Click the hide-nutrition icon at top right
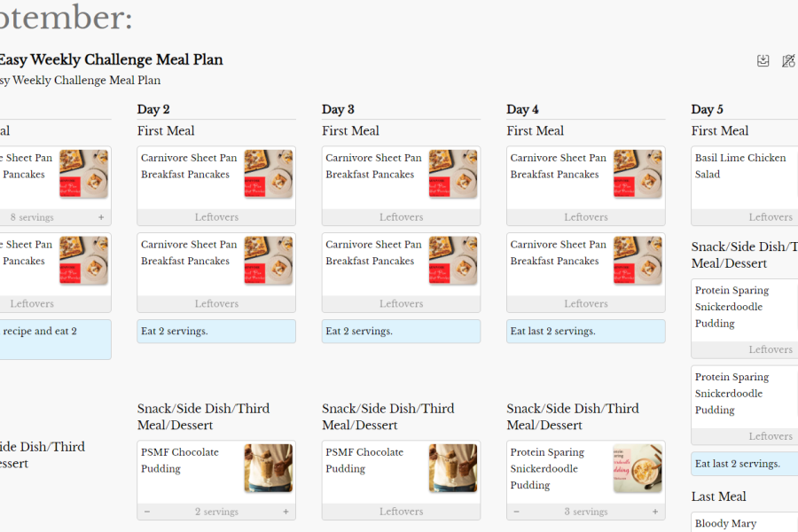798x532 pixels. click(x=788, y=61)
